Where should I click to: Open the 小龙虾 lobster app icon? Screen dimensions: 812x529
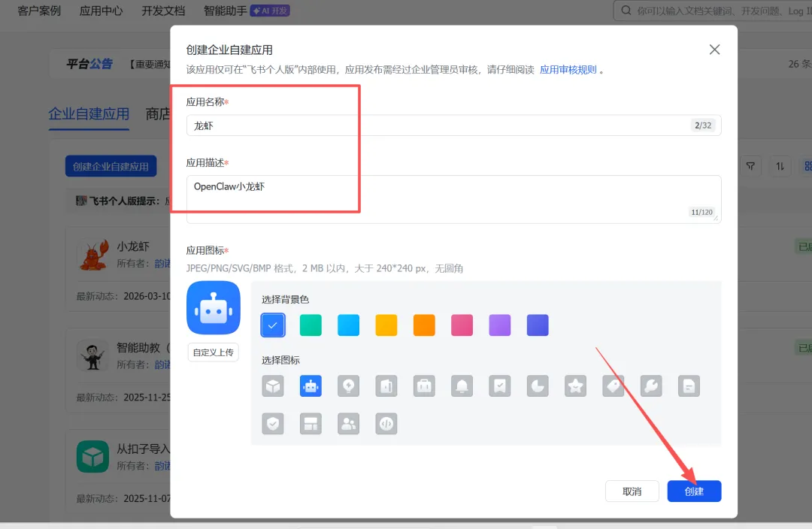92,254
